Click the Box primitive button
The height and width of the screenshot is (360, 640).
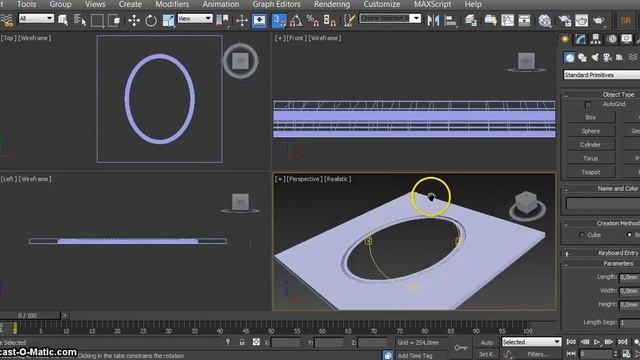pos(591,117)
